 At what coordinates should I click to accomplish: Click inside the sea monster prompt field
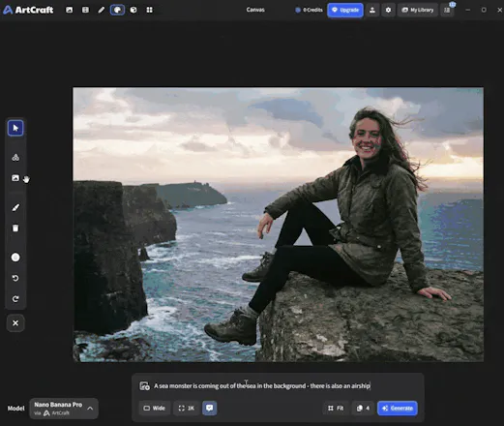pyautogui.click(x=262, y=385)
